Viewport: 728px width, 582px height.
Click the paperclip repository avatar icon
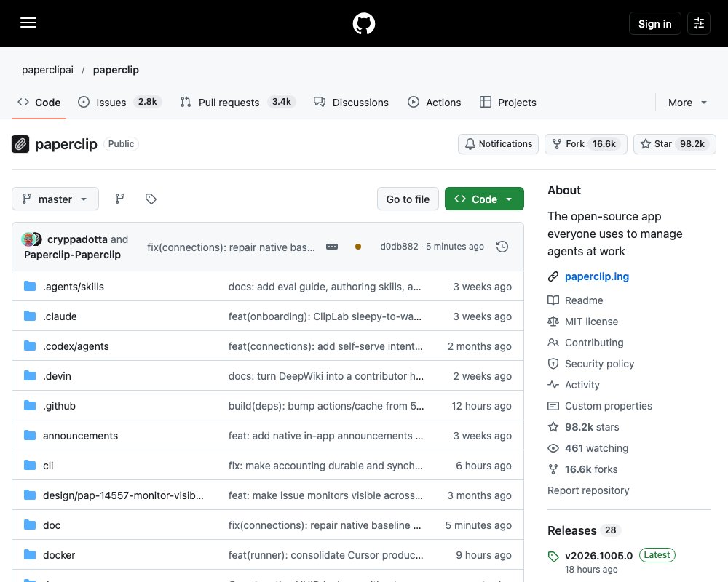[20, 144]
